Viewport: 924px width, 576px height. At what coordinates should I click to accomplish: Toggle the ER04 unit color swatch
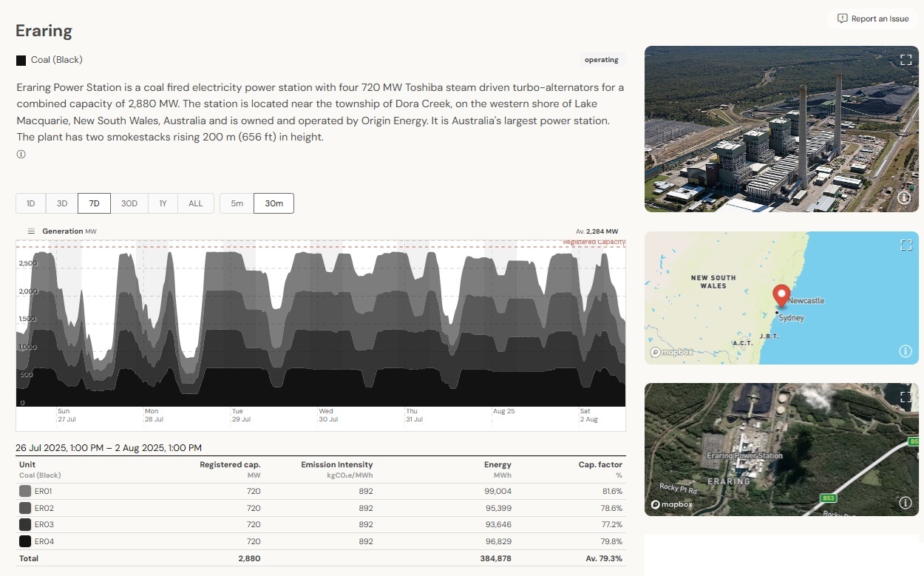(25, 541)
